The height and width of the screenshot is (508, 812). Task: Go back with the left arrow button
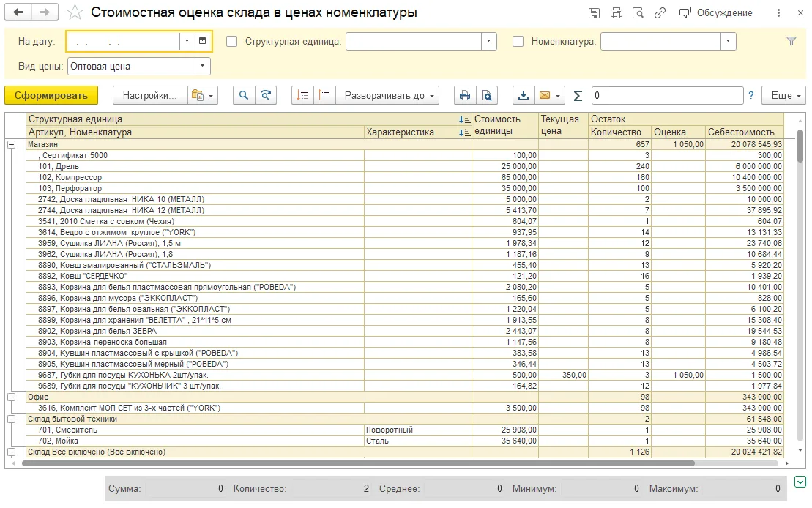point(18,12)
